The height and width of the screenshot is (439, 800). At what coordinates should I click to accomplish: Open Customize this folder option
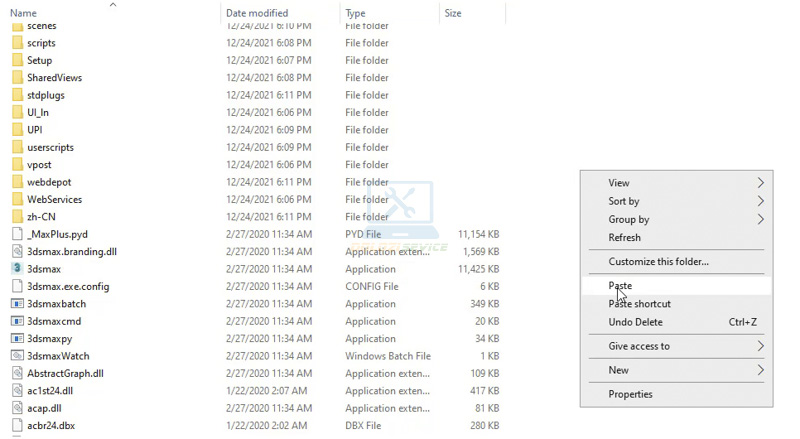(676, 261)
